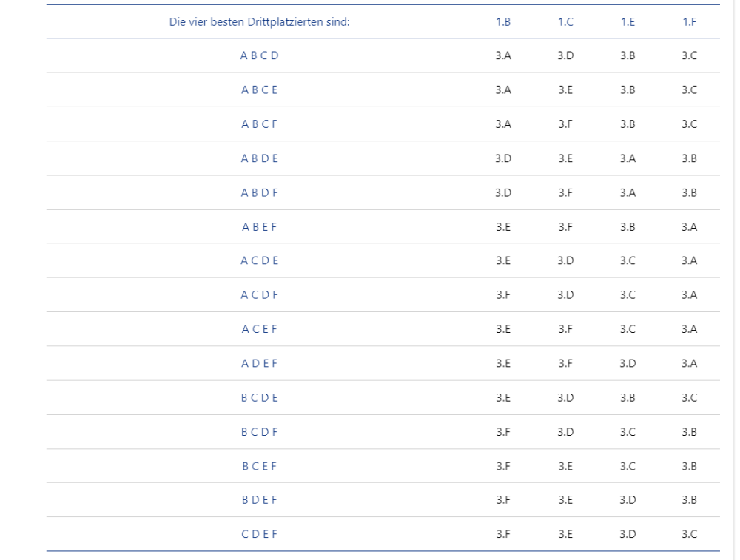Image resolution: width=740 pixels, height=560 pixels.
Task: Click the 1.B cell in the 'A B C D' row
Action: pyautogui.click(x=502, y=55)
